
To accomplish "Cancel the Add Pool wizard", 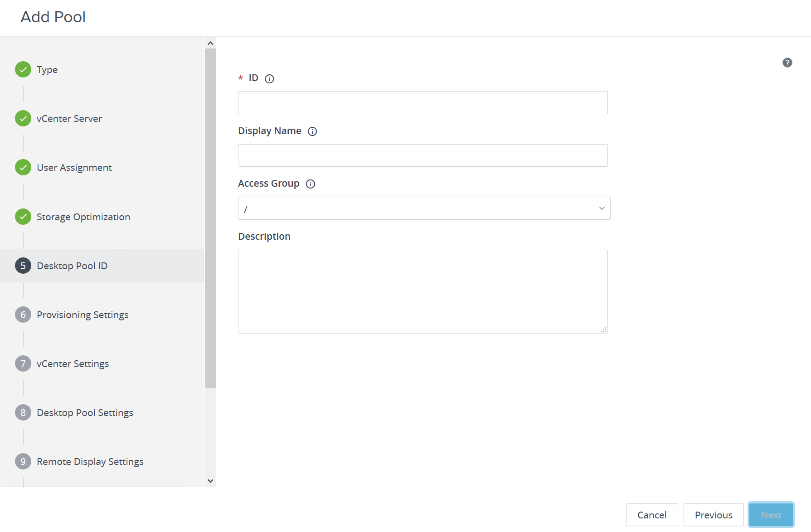I will 651,515.
